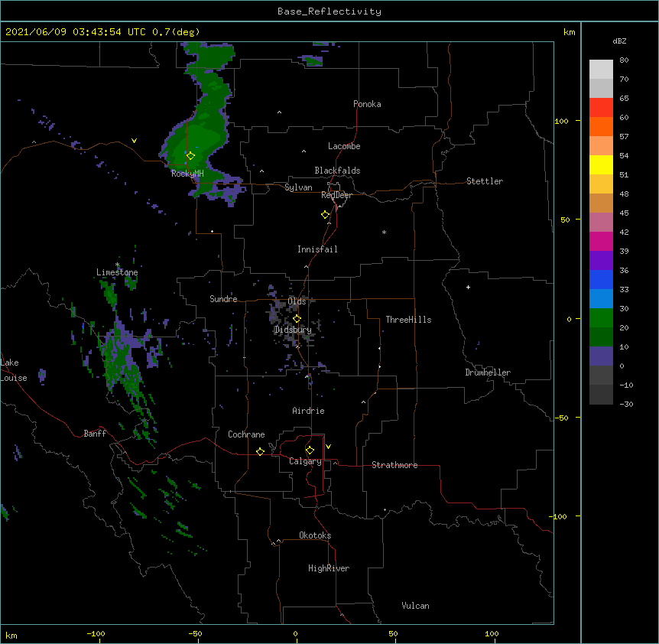Click the yellow diamond marker below Cochrane

point(260,451)
